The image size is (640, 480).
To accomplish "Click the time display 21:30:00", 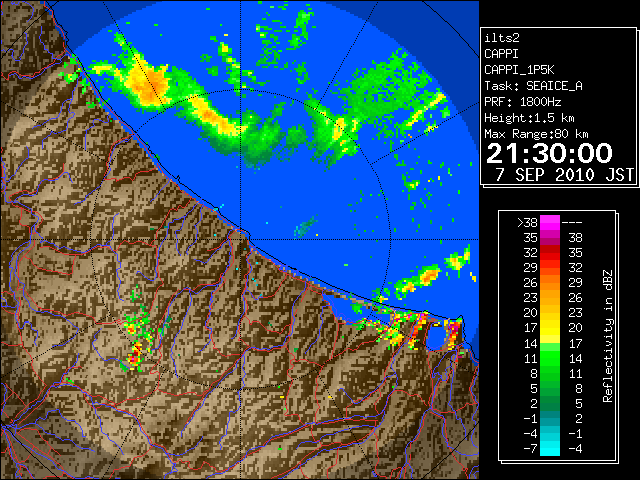I will tap(549, 153).
